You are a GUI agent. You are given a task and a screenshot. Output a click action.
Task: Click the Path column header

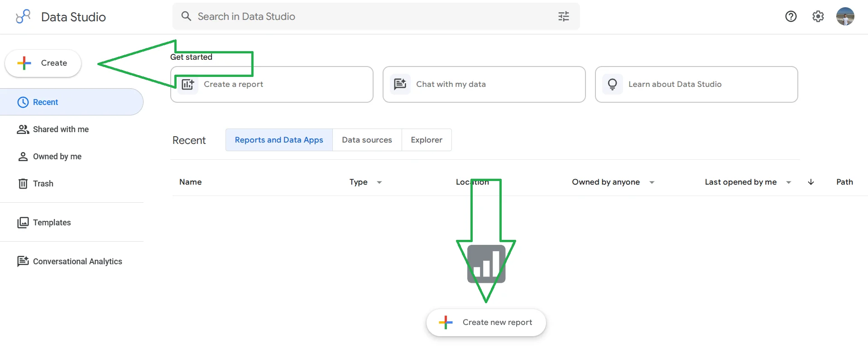point(844,182)
